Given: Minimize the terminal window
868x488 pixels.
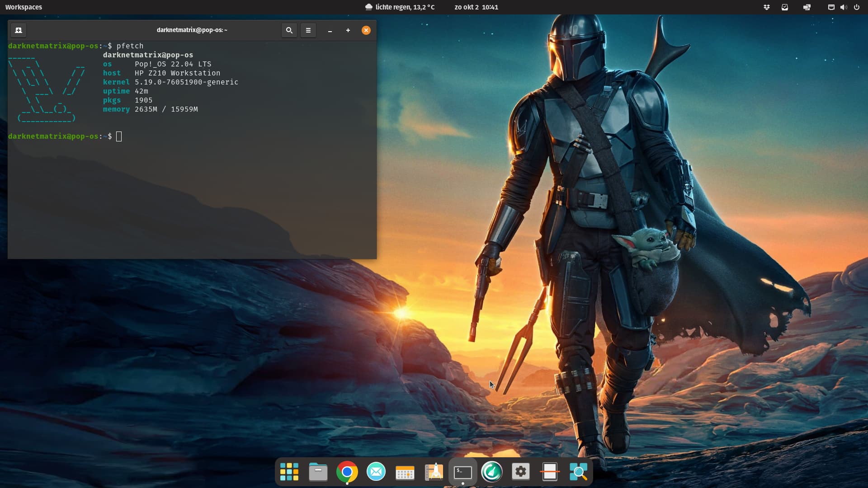Looking at the screenshot, I should (x=330, y=30).
